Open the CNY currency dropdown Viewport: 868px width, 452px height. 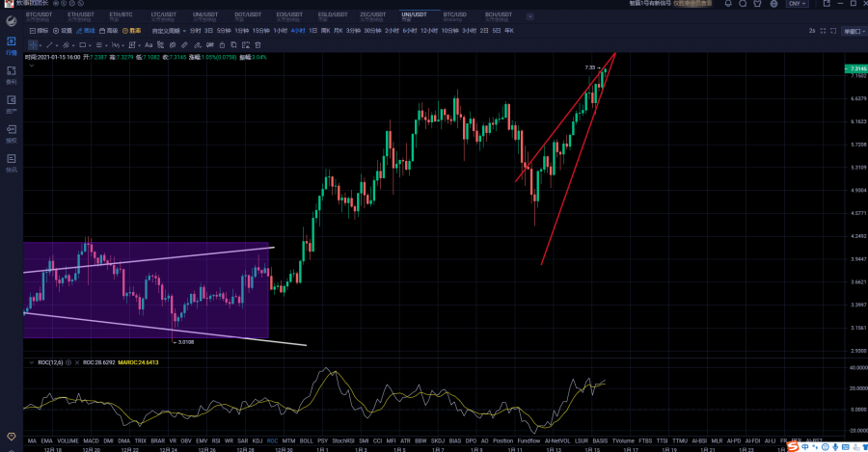pos(798,4)
